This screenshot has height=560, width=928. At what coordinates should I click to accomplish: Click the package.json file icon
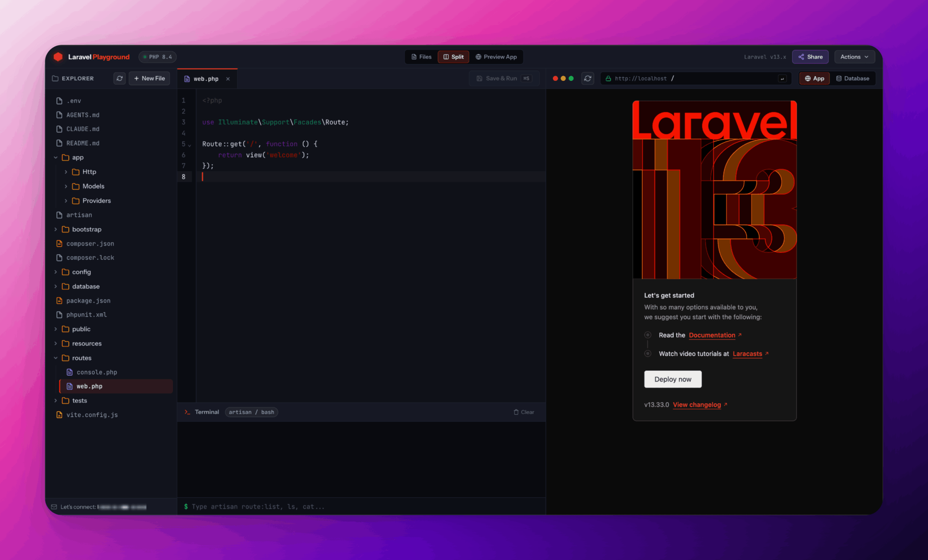tap(59, 300)
